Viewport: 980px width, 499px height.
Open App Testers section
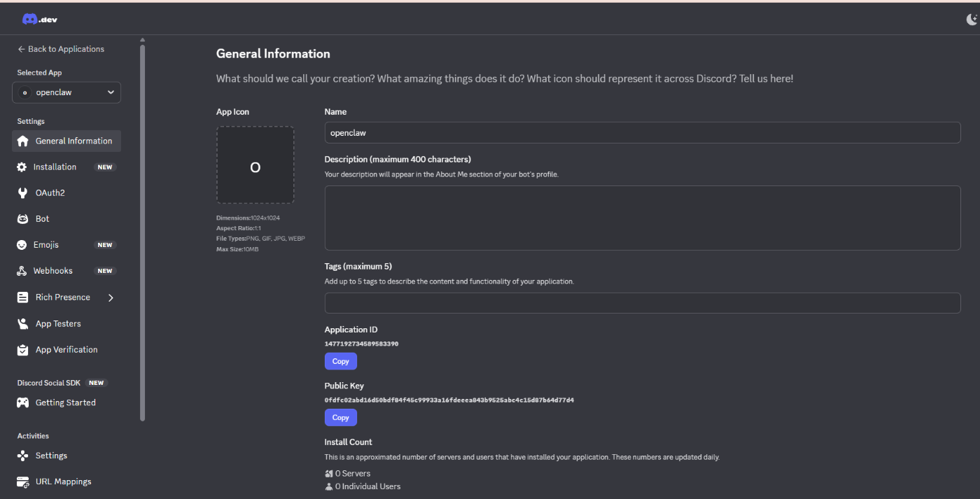click(57, 324)
